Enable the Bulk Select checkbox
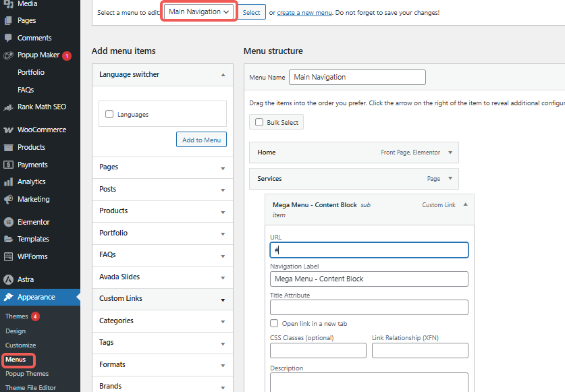This screenshot has width=565, height=392. (259, 122)
